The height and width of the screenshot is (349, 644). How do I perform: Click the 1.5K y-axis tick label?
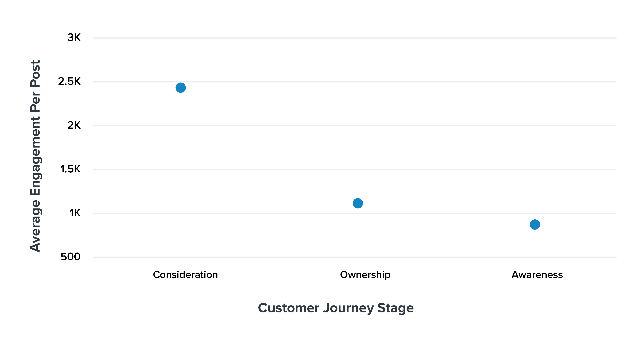click(x=70, y=169)
